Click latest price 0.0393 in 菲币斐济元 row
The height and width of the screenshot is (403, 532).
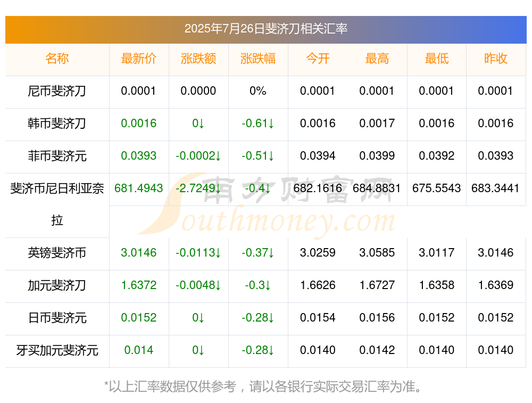(x=139, y=156)
